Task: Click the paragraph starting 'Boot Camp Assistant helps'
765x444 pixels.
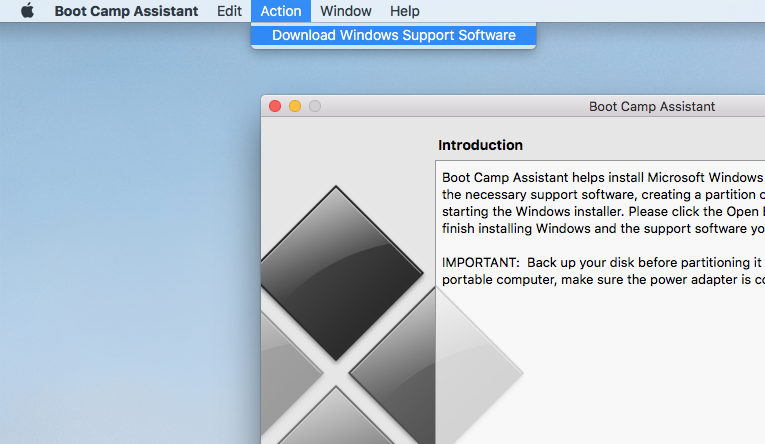Action: 603,203
